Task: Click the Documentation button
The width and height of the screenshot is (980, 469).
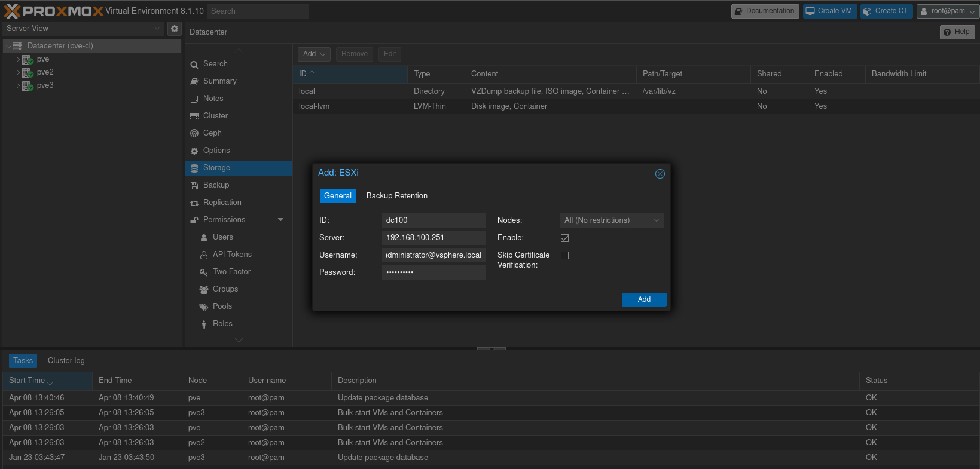Action: click(765, 11)
